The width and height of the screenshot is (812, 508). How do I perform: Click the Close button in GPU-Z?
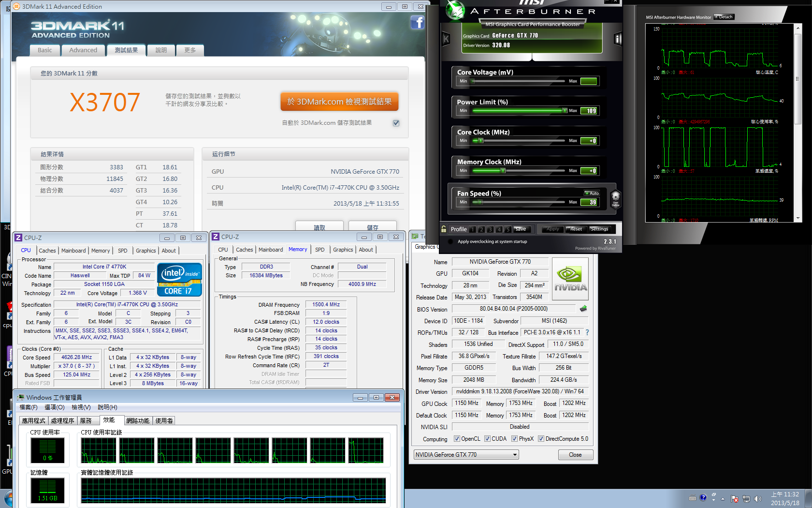575,455
